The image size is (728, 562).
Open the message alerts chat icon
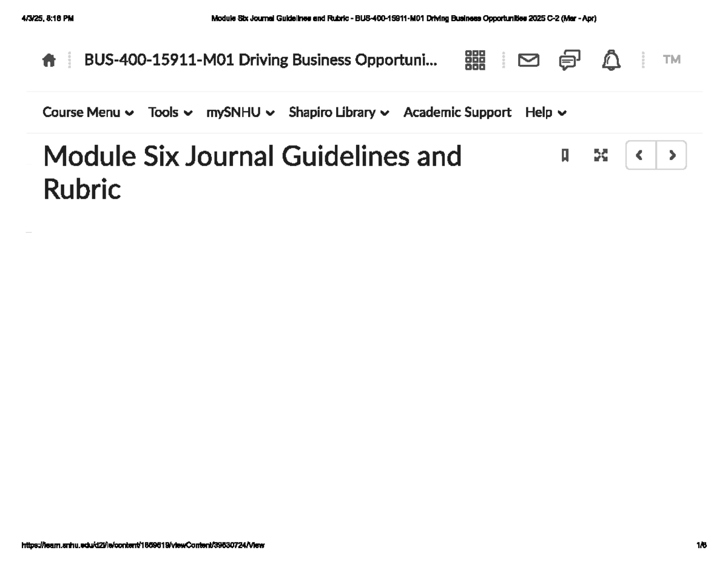[568, 60]
